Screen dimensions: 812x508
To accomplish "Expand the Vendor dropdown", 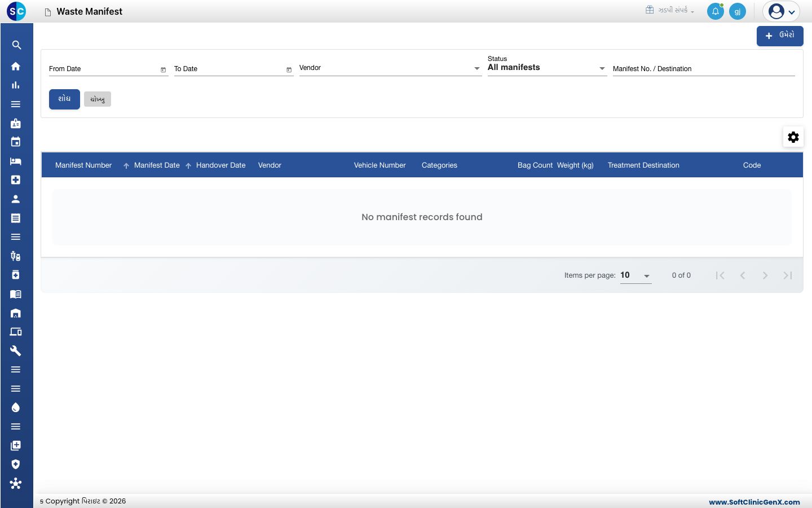I will point(390,68).
